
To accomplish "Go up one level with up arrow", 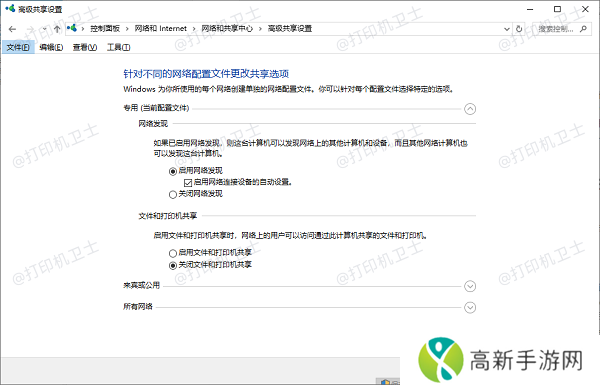I will (x=57, y=29).
